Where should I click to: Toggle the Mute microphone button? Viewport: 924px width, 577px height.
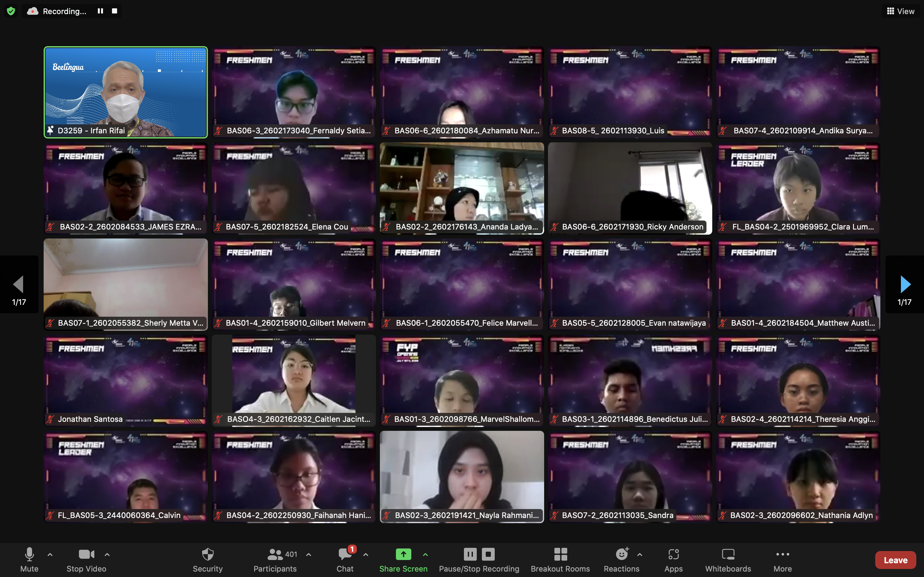30,555
